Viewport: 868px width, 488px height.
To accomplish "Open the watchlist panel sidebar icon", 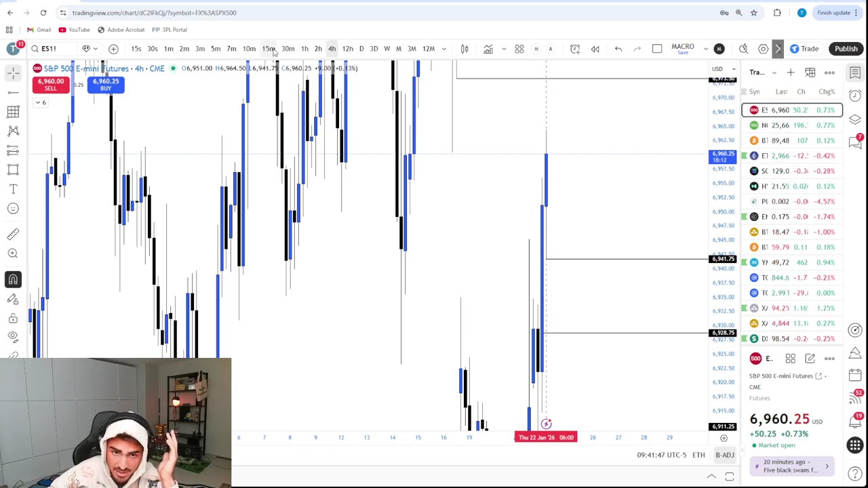I will coord(855,73).
